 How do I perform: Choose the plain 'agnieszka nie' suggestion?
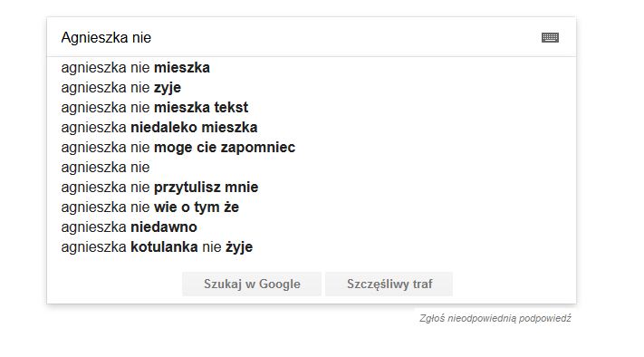(312, 168)
